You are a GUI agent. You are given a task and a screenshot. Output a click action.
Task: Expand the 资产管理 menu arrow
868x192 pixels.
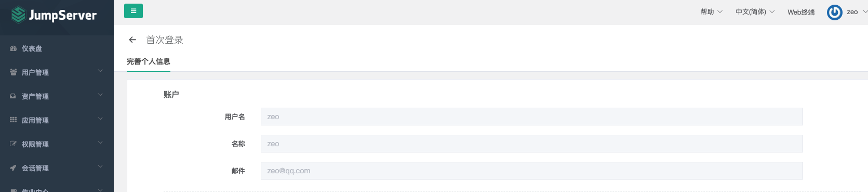(100, 95)
